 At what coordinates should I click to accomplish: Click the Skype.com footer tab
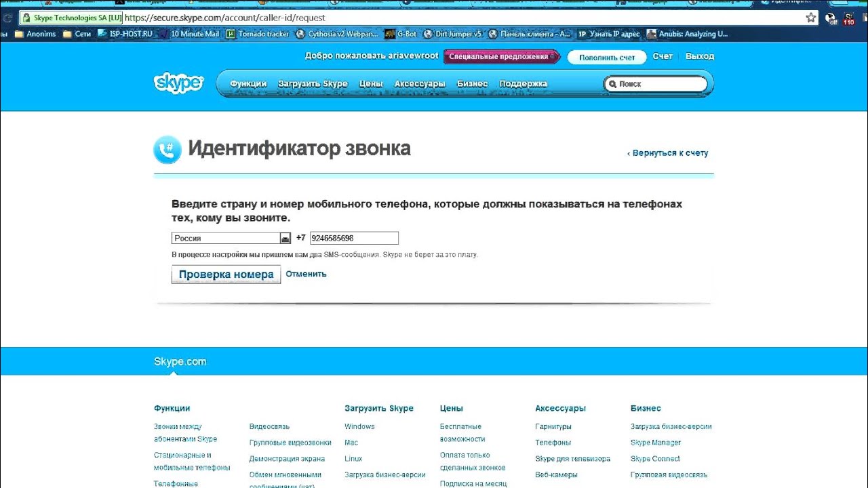180,362
